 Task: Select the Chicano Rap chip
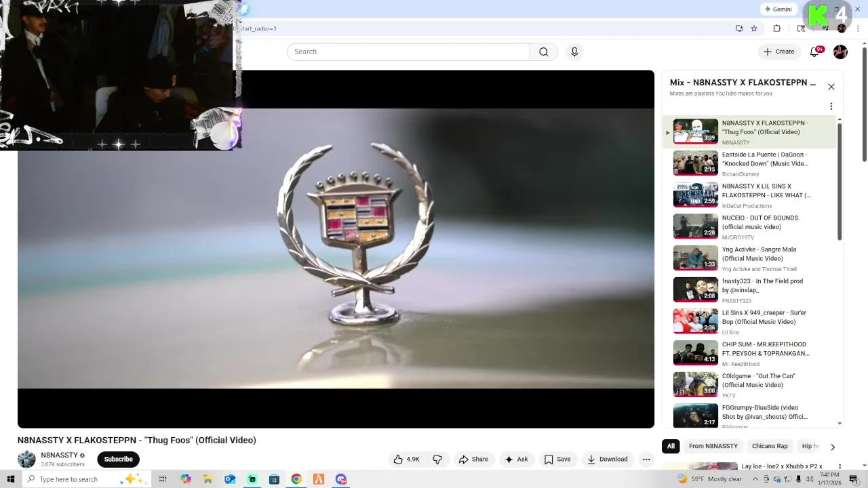tap(770, 446)
